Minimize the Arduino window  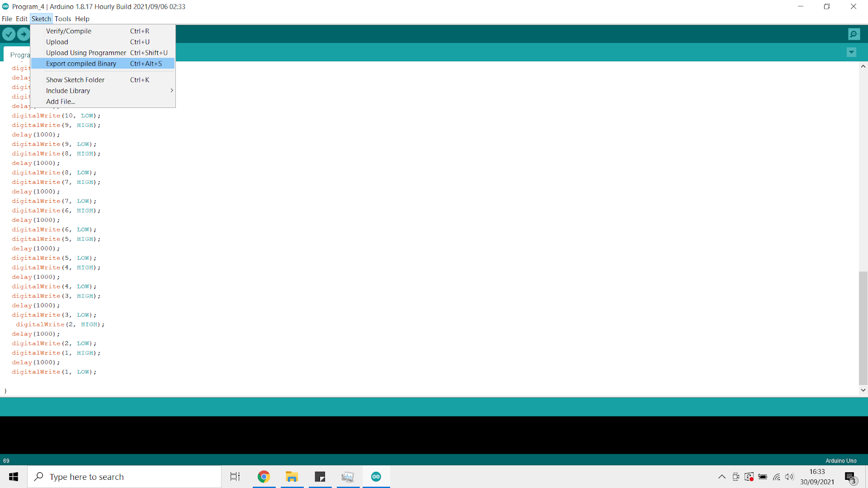(800, 7)
